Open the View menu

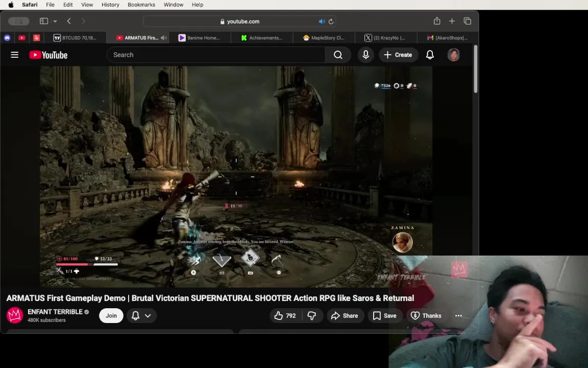pyautogui.click(x=87, y=5)
